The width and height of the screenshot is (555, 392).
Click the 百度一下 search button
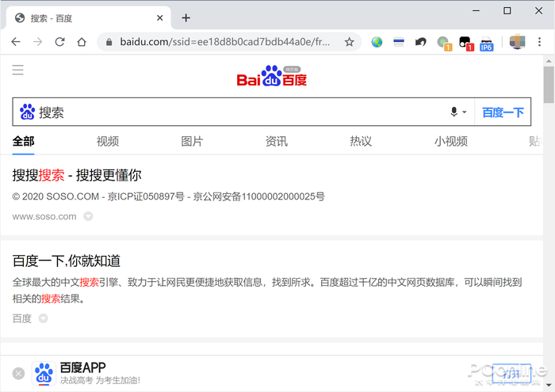click(x=503, y=112)
